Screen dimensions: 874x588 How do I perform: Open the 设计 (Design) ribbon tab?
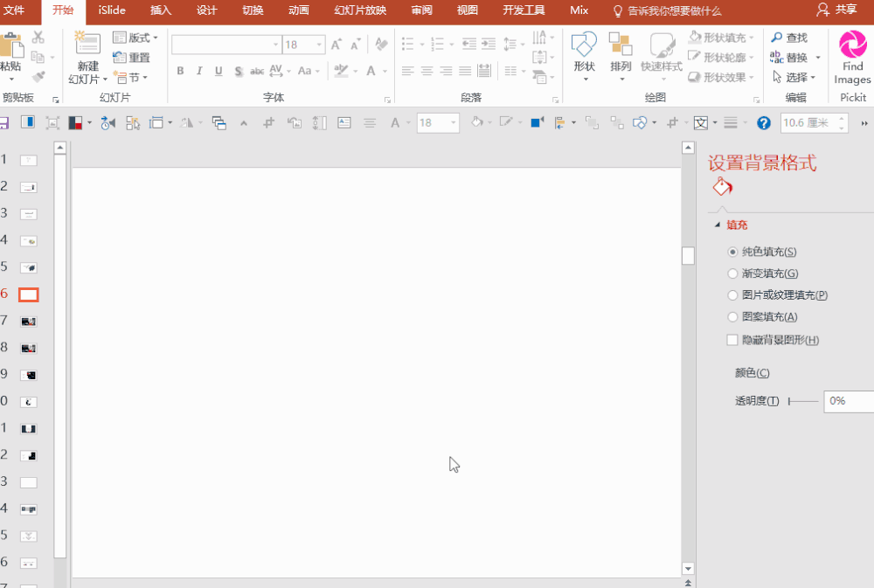[207, 10]
